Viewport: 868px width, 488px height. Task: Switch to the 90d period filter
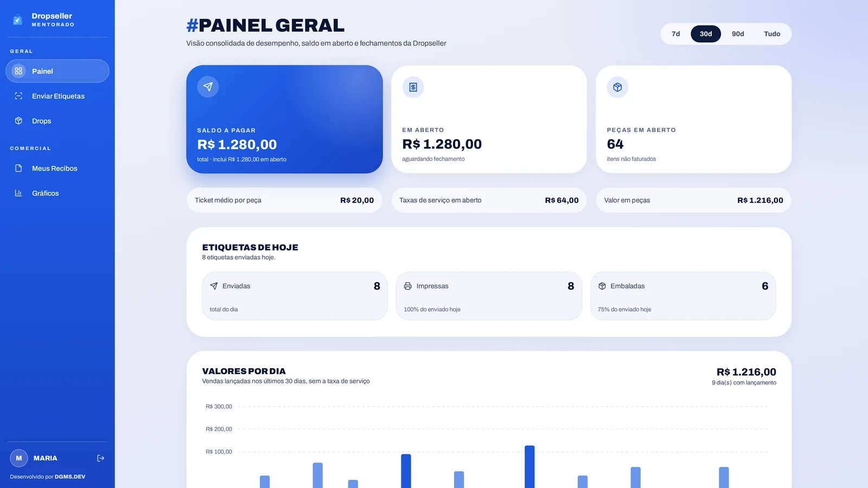point(738,34)
